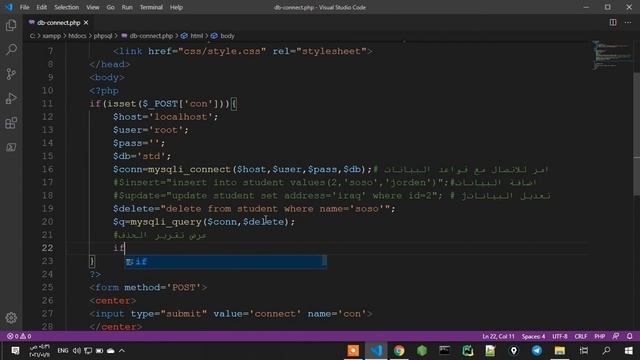640x360 pixels.
Task: Click the <form method='POST'> line
Action: pos(148,287)
